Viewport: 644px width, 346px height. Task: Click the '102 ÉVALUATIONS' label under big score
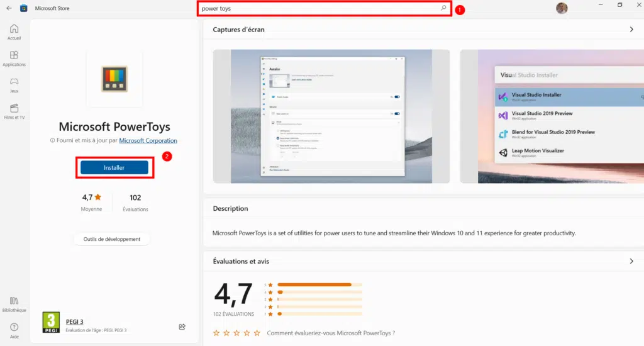click(x=233, y=314)
